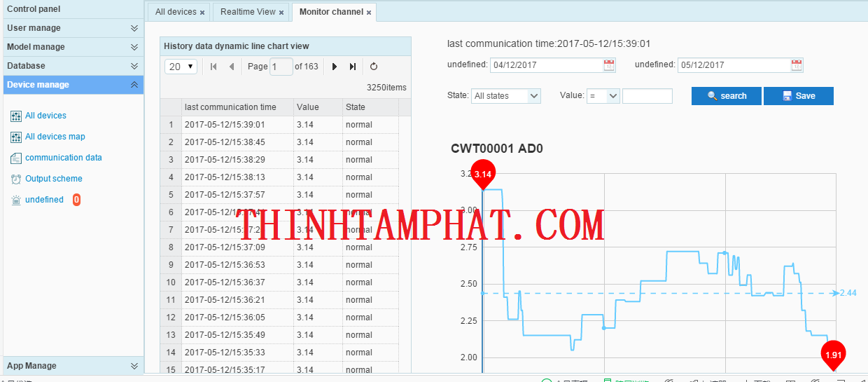The height and width of the screenshot is (382, 868).
Task: Click the search button
Action: pyautogui.click(x=726, y=96)
